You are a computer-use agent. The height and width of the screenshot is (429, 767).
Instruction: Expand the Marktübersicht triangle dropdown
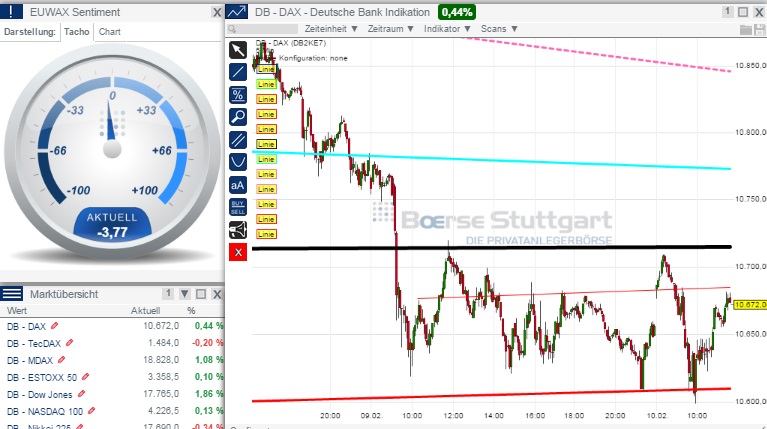[x=184, y=294]
